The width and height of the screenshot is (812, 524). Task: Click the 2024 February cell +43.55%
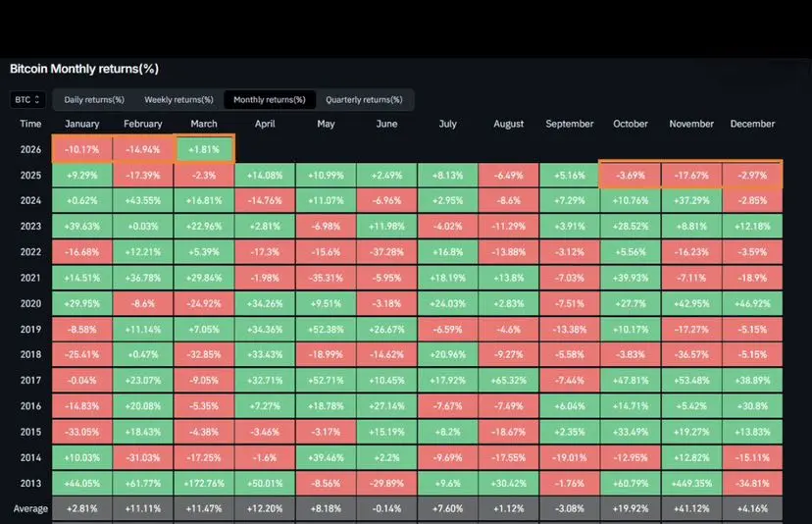(x=143, y=200)
